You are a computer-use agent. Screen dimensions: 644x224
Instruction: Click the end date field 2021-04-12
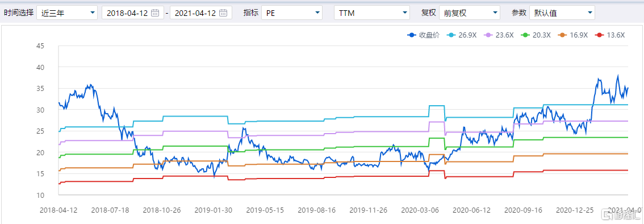coord(201,13)
